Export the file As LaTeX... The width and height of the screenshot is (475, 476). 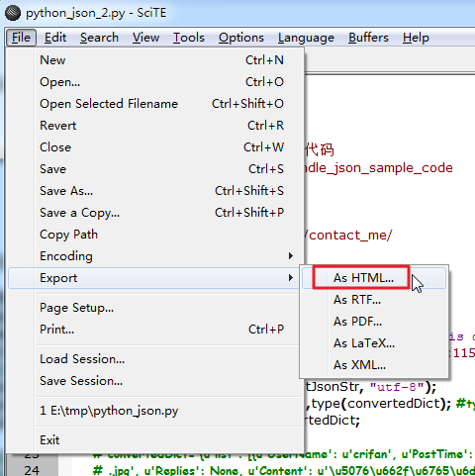(x=374, y=343)
